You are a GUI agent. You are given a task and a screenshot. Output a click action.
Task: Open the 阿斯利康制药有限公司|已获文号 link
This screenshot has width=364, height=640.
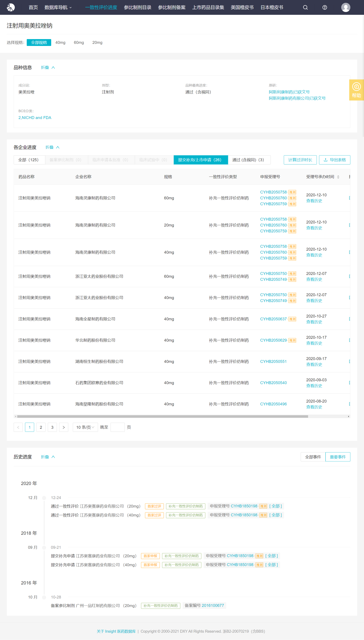coord(297,98)
